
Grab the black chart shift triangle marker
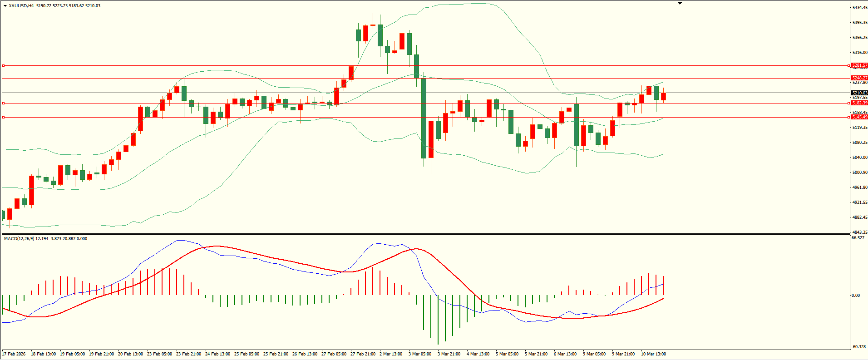pos(680,3)
